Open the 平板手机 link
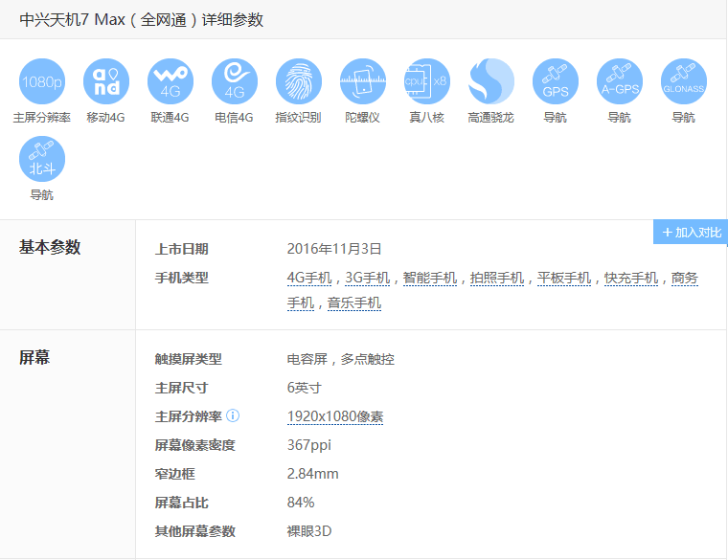728x560 pixels. (564, 278)
